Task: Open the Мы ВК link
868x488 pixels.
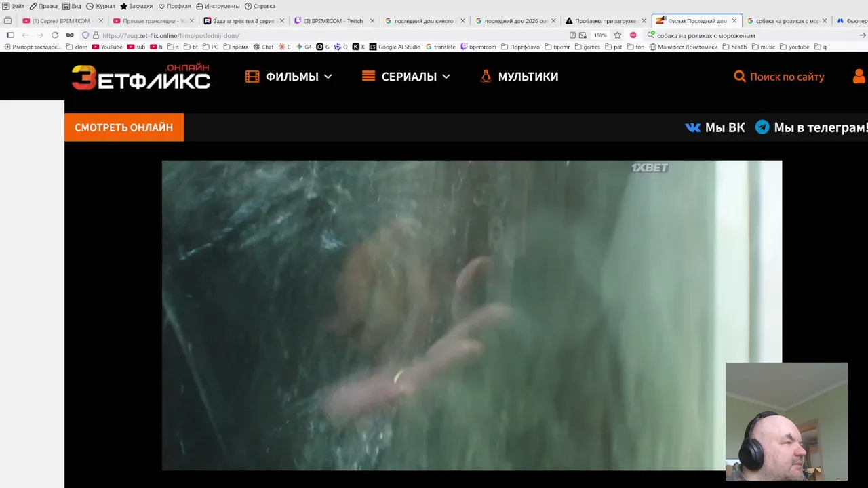Action: [x=715, y=127]
